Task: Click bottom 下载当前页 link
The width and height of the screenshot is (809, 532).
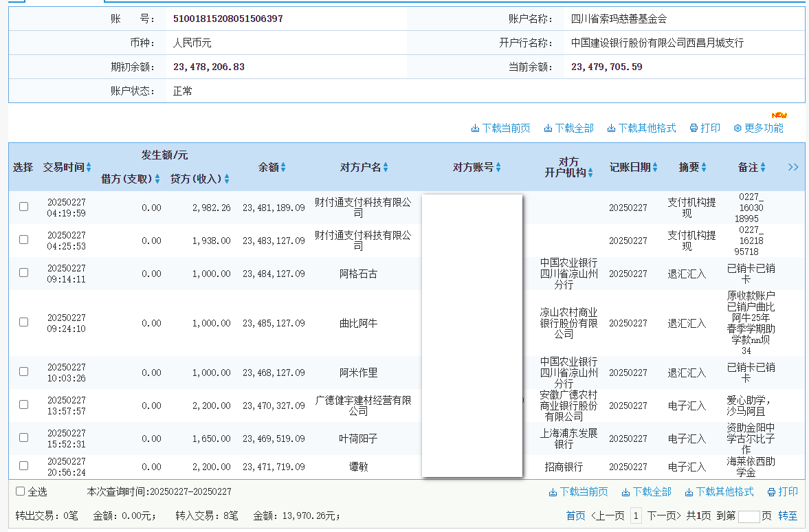Action: [578, 491]
